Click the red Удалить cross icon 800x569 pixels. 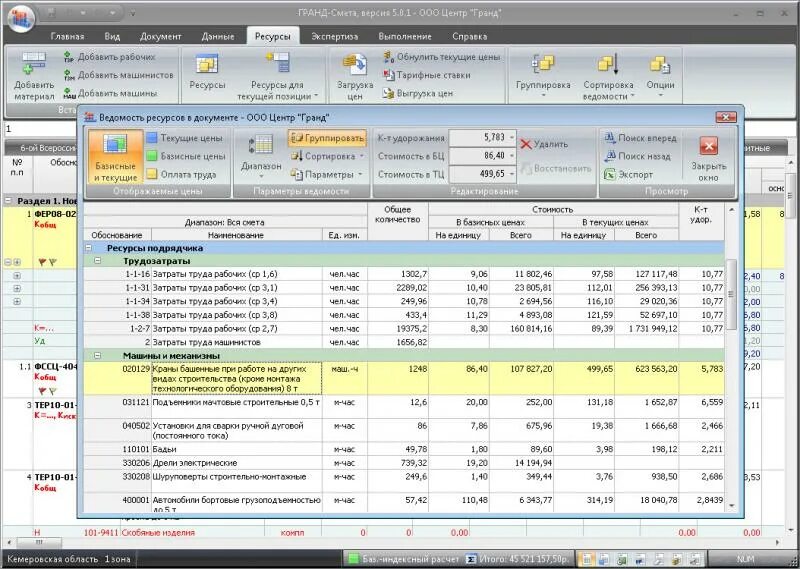[x=526, y=144]
